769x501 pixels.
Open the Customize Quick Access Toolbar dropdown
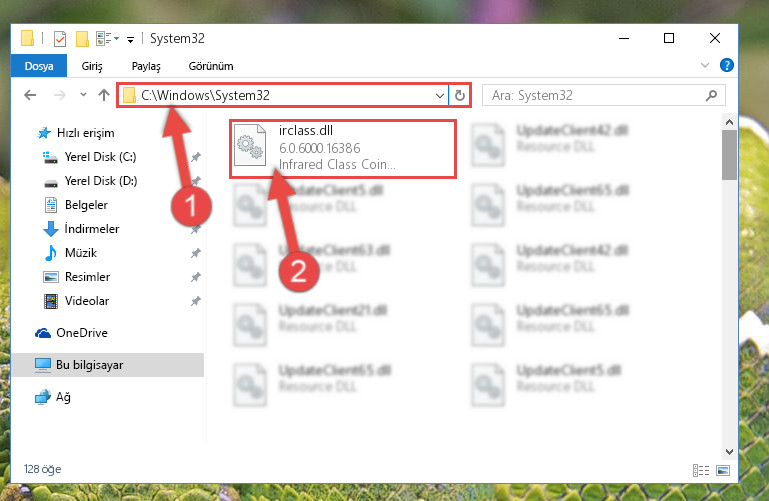click(x=130, y=39)
